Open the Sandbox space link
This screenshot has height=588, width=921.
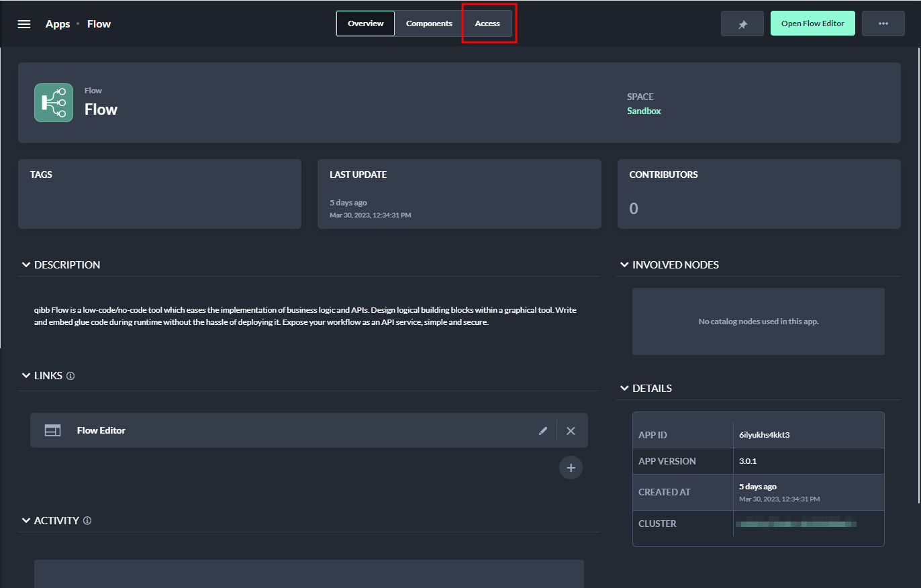[x=644, y=111]
